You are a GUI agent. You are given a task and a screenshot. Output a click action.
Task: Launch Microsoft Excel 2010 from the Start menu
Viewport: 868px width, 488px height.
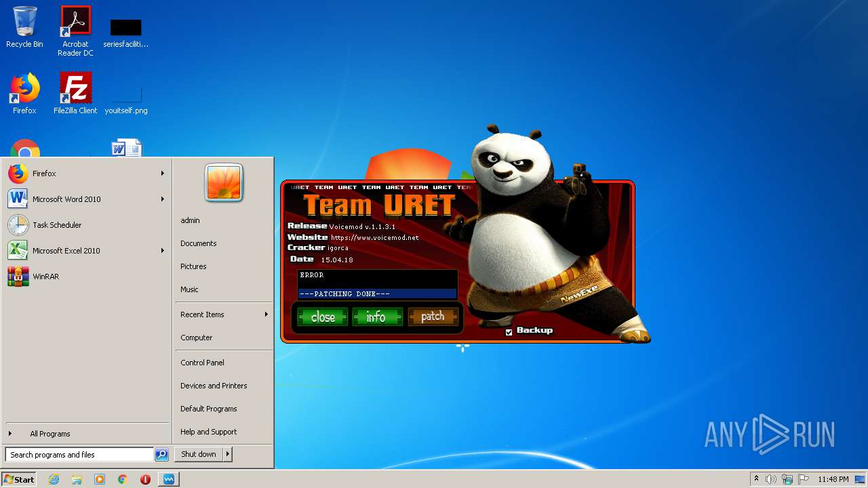tap(86, 251)
